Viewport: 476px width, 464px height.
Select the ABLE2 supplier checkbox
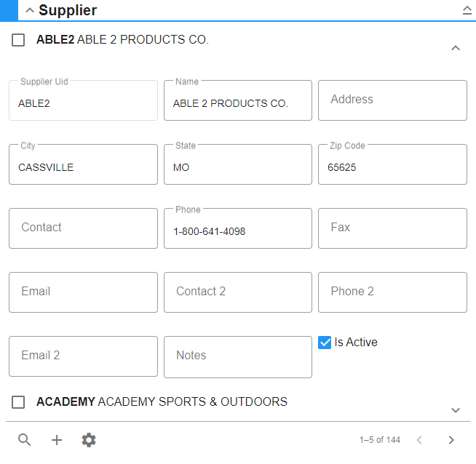click(x=18, y=40)
